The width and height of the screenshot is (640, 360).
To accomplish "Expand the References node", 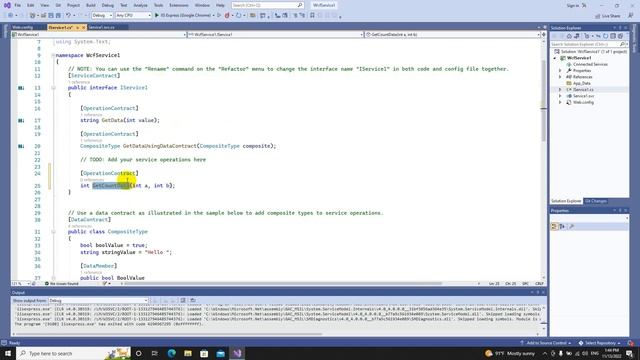I will pyautogui.click(x=560, y=77).
